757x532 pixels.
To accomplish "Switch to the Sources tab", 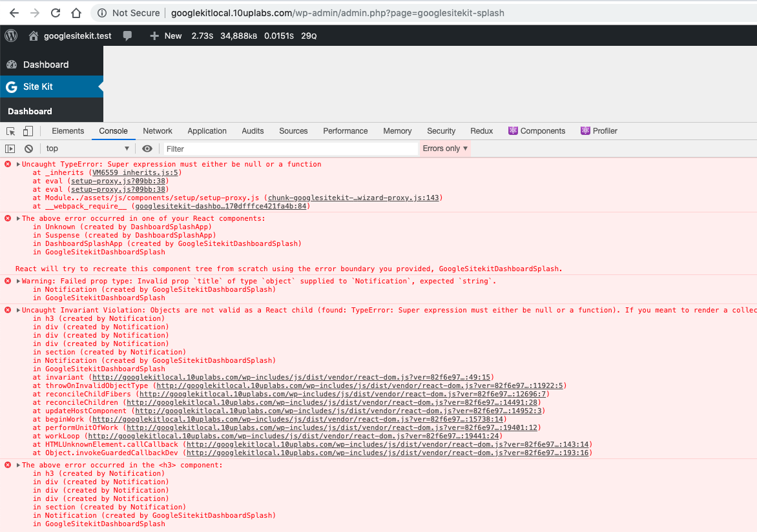I will [x=293, y=131].
